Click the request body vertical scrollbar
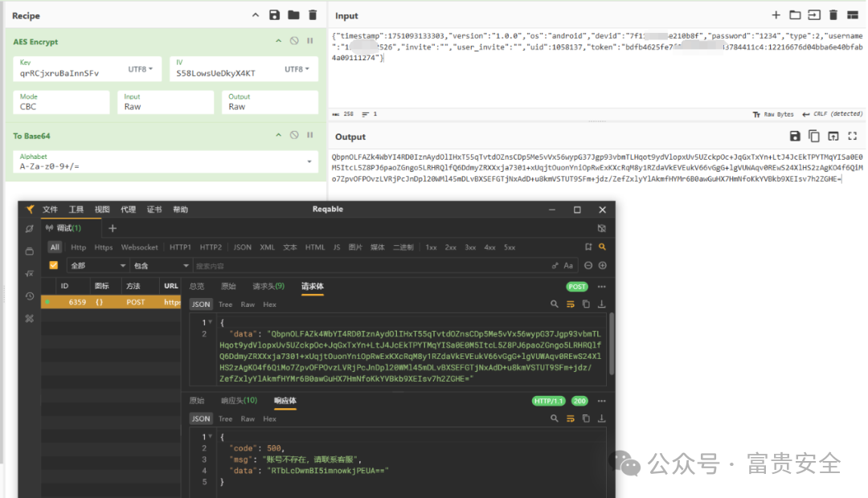 coord(611,344)
